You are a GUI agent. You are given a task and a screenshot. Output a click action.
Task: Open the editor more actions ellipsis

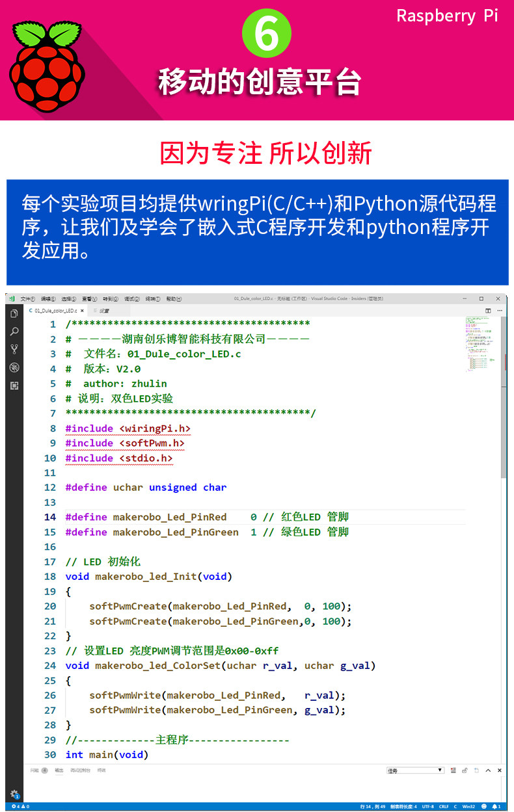click(500, 311)
